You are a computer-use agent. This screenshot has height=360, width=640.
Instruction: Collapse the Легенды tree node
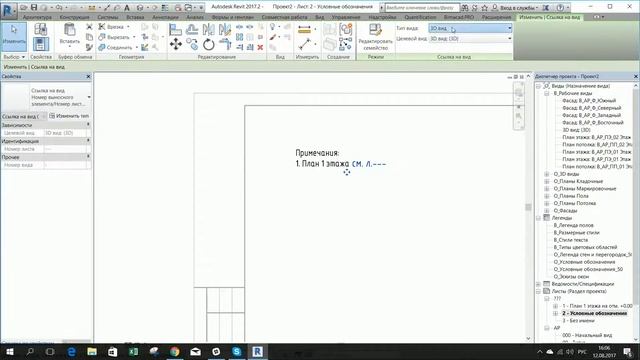coord(539,218)
